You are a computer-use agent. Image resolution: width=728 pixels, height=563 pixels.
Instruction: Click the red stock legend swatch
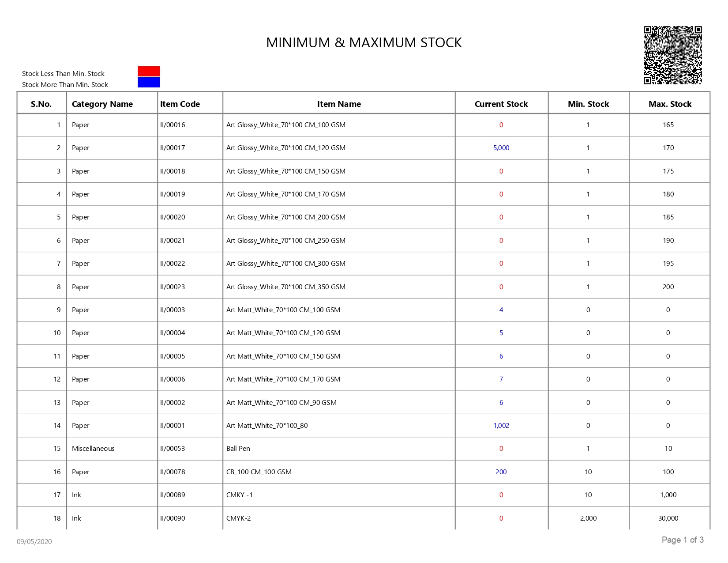[x=149, y=71]
